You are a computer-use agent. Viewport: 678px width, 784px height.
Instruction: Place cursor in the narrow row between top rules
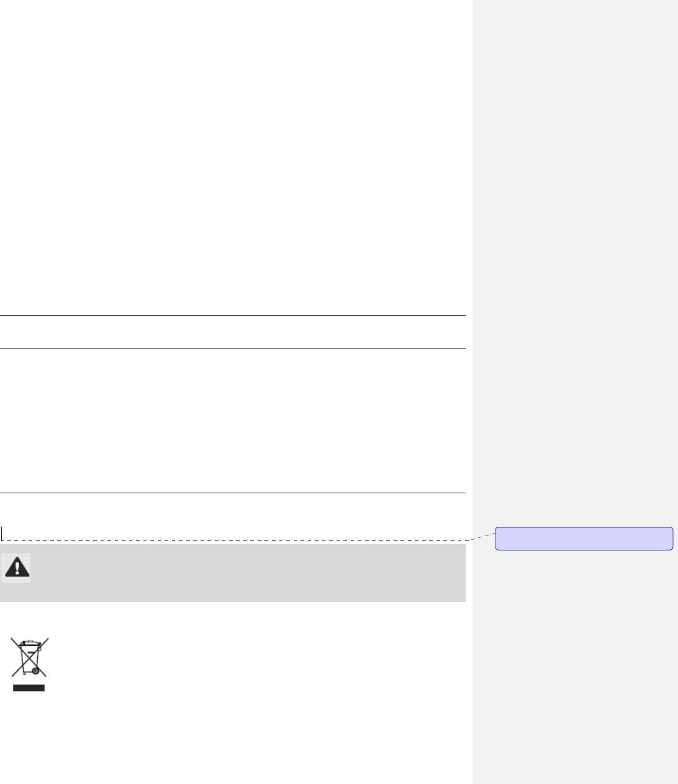233,332
